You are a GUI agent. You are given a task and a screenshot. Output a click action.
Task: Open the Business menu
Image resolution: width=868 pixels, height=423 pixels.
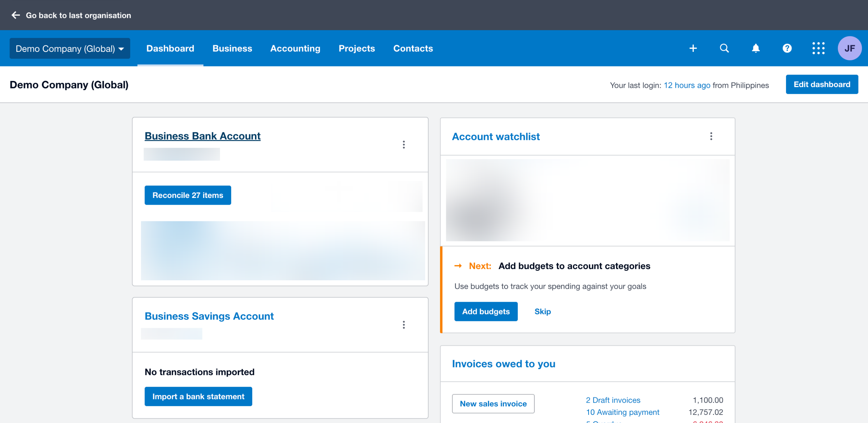tap(232, 48)
